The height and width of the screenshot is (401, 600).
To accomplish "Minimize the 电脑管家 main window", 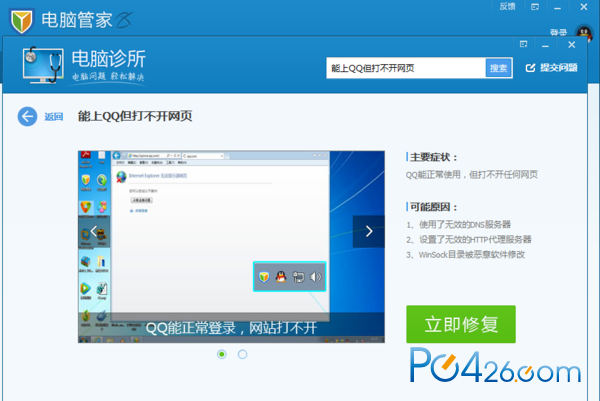I will pos(558,8).
